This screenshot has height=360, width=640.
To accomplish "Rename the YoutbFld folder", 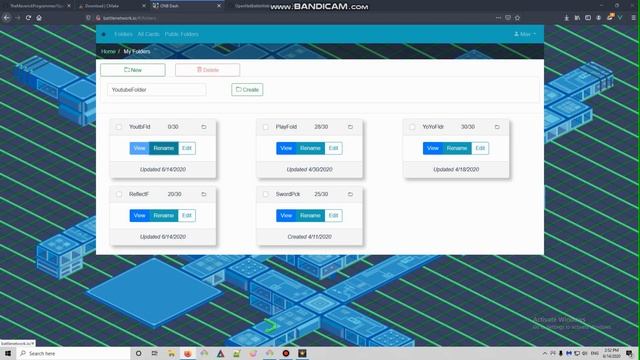I will pos(164,148).
